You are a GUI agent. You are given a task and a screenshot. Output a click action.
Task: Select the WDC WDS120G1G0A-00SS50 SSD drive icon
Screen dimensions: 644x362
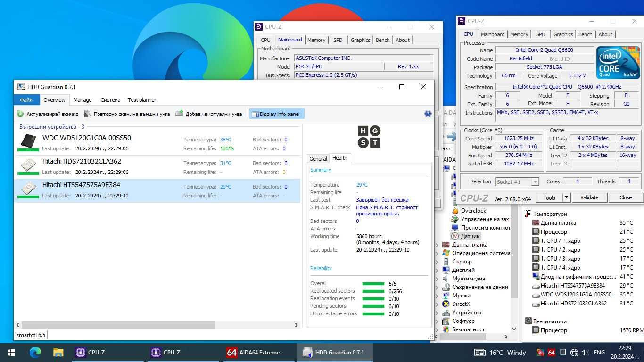pyautogui.click(x=28, y=141)
